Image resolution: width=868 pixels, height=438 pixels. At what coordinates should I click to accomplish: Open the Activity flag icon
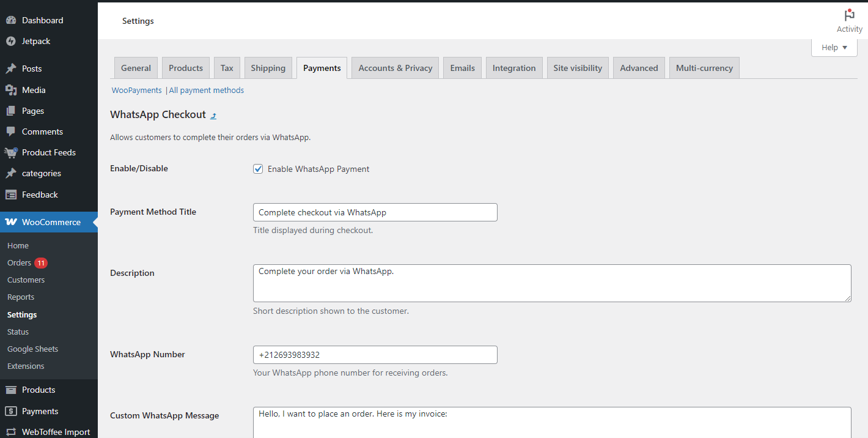pyautogui.click(x=849, y=16)
